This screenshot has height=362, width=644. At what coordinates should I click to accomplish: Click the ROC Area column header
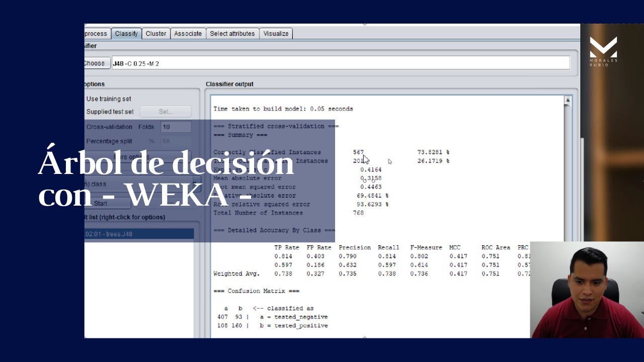[496, 247]
